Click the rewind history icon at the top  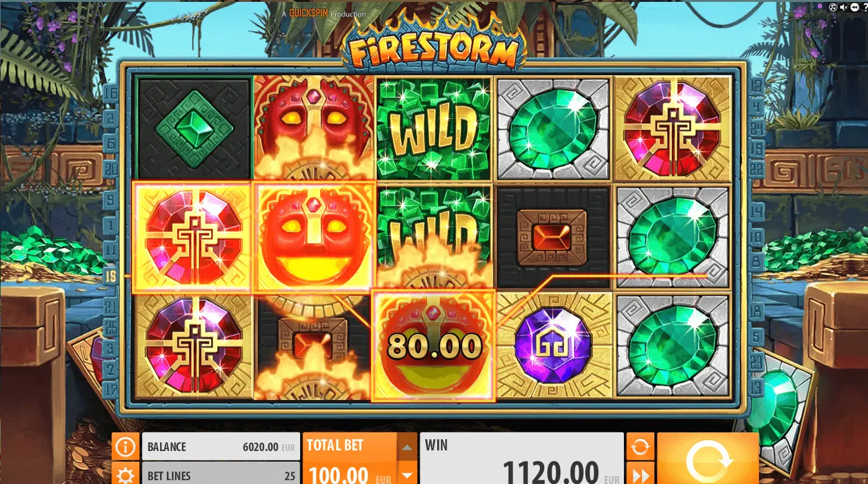(854, 7)
